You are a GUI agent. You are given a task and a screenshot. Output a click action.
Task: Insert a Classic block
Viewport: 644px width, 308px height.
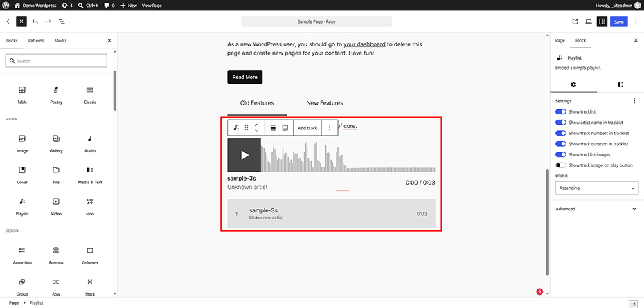(x=90, y=95)
